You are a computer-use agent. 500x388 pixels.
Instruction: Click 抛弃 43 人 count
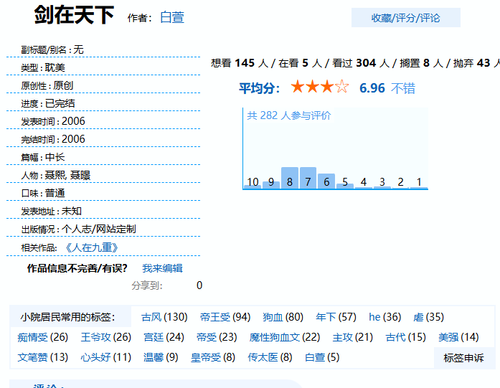(477, 63)
